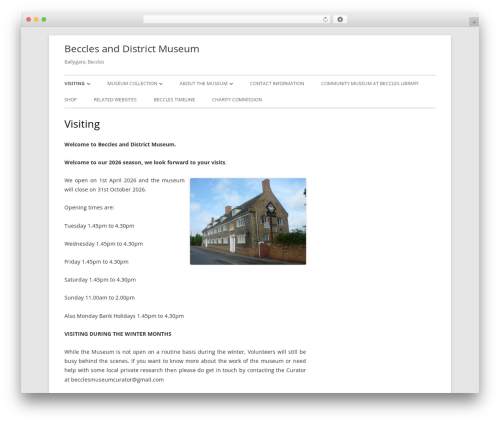
Task: Open the Museum Collection menu item
Action: pos(132,84)
